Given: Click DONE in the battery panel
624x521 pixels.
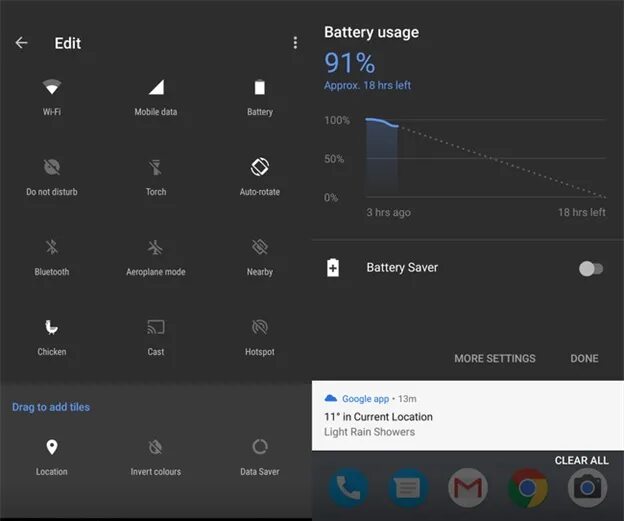Looking at the screenshot, I should pyautogui.click(x=584, y=359).
